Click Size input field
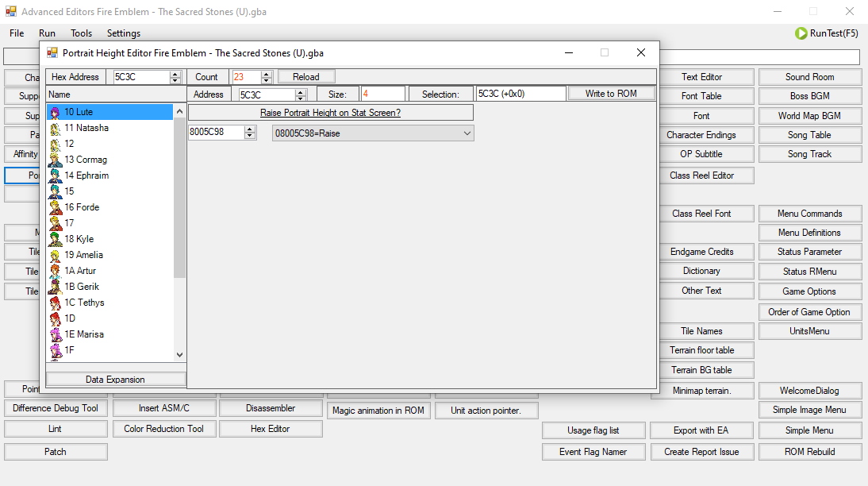The image size is (868, 486). click(382, 94)
